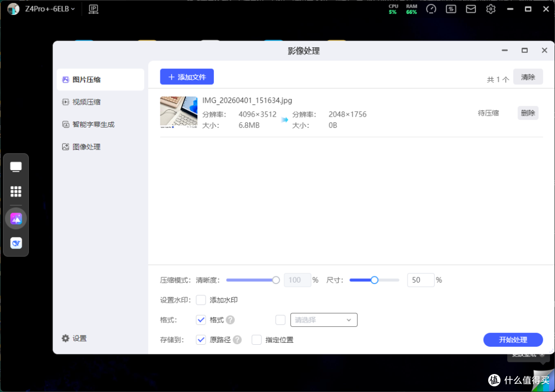Open 设置 at sidebar bottom
The image size is (555, 392).
pos(75,339)
